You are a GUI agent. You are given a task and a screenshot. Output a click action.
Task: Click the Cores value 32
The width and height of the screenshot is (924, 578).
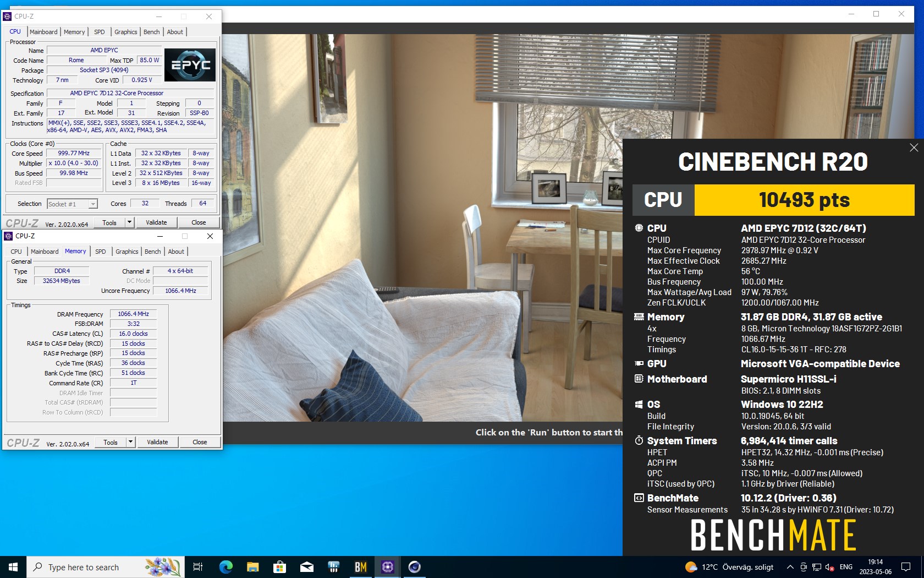[145, 204]
